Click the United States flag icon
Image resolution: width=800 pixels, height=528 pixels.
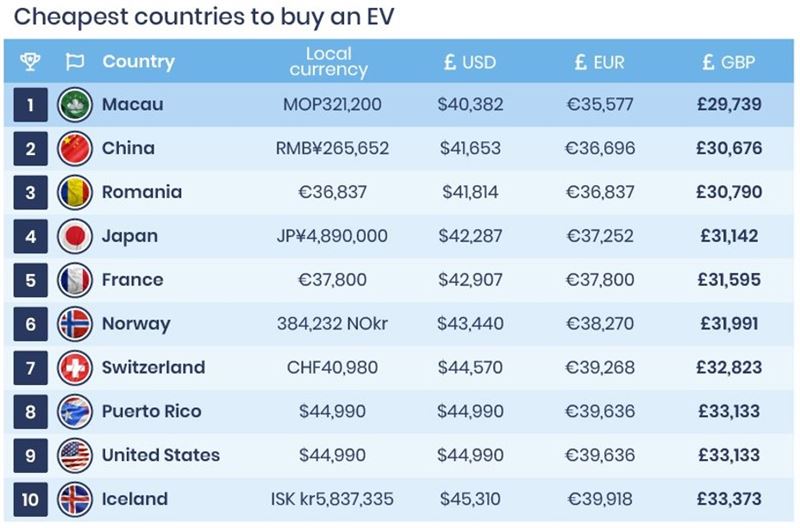tap(75, 455)
